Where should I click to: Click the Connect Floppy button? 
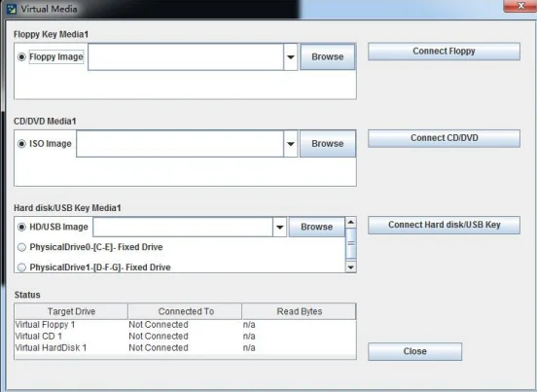tap(444, 52)
